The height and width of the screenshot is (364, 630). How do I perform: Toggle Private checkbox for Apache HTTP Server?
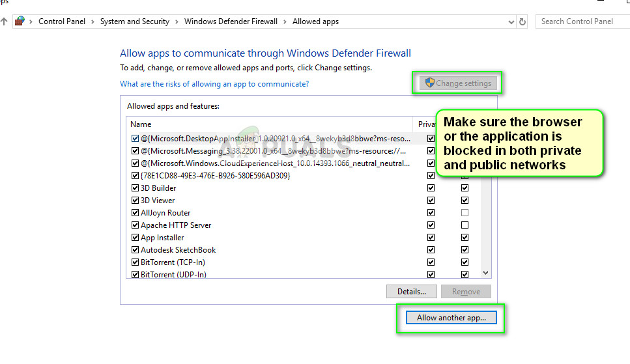[431, 225]
